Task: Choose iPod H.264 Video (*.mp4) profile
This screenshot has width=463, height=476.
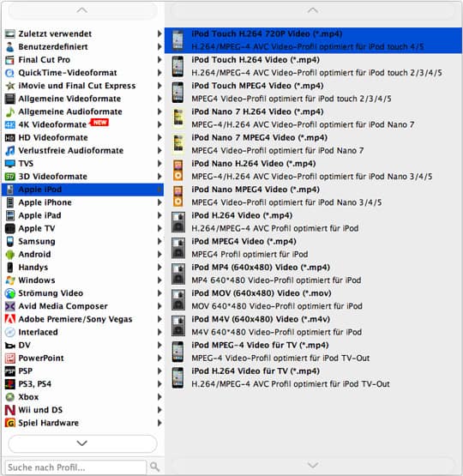Action: point(313,222)
